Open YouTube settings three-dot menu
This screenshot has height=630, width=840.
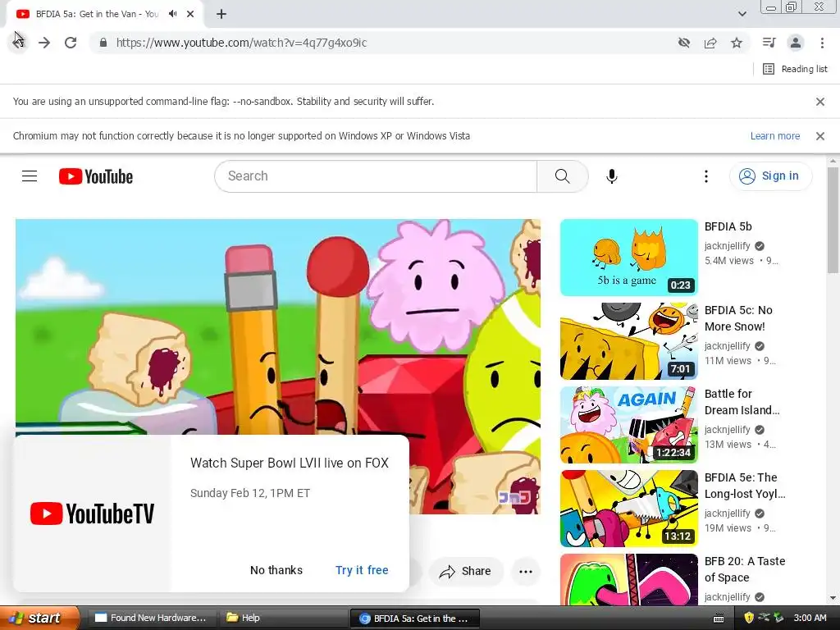706,176
